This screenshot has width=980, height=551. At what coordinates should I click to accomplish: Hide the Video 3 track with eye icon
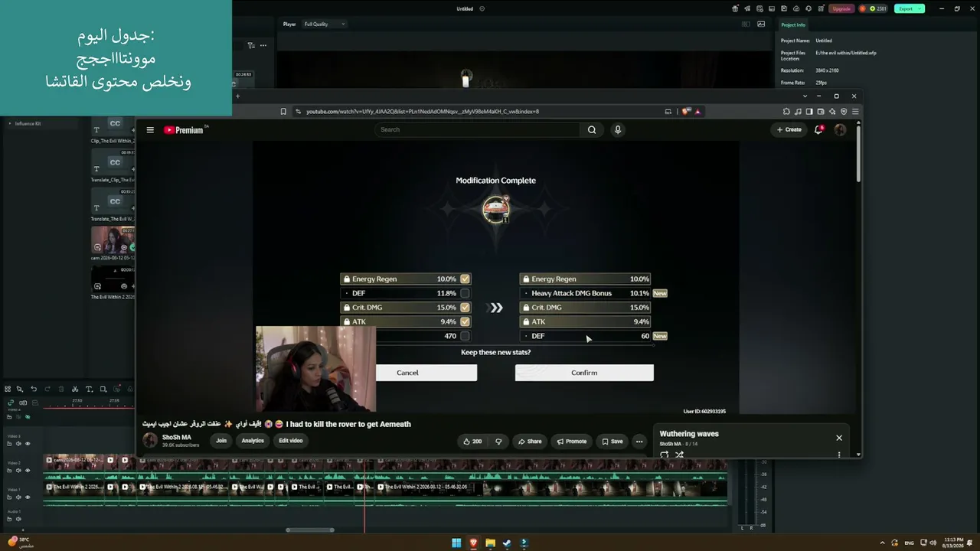pos(28,444)
